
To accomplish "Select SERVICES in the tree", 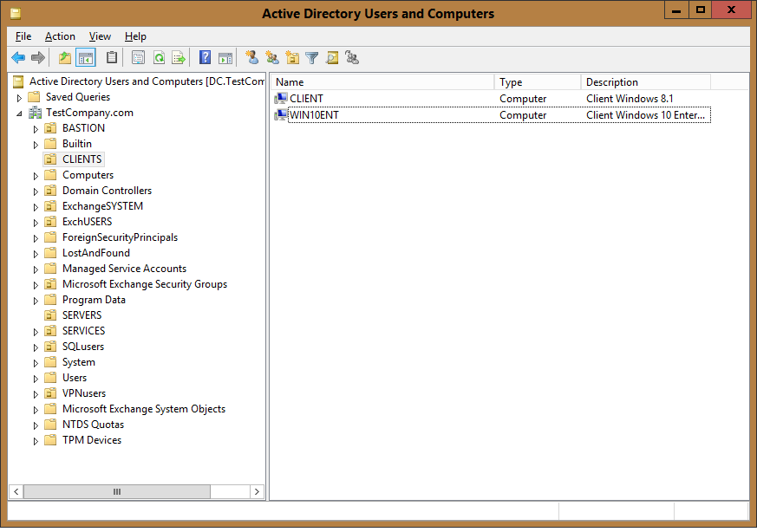I will click(83, 331).
